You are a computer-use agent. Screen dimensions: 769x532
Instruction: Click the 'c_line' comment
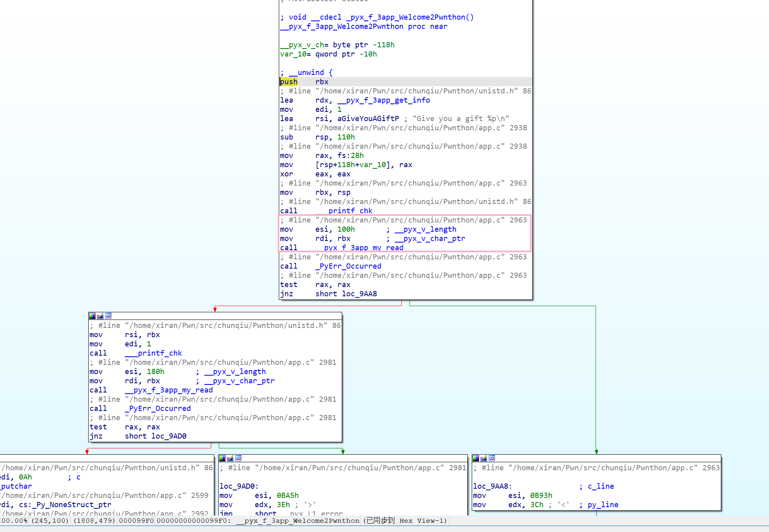[x=601, y=486]
